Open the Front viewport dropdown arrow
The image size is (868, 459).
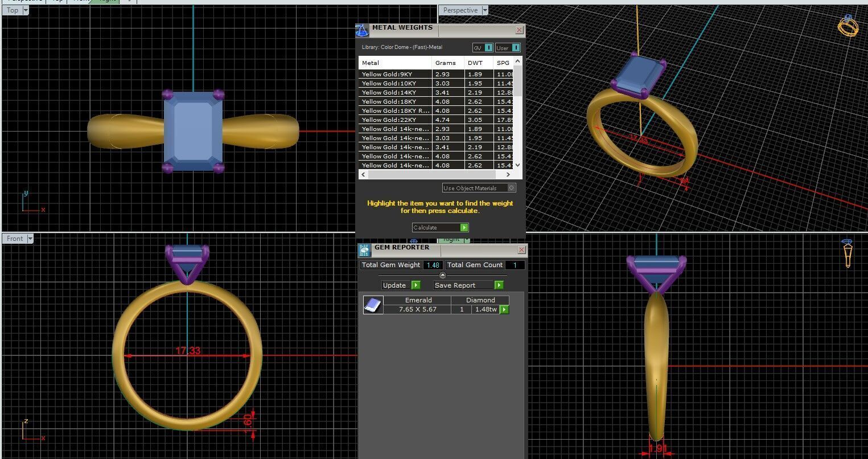coord(30,239)
